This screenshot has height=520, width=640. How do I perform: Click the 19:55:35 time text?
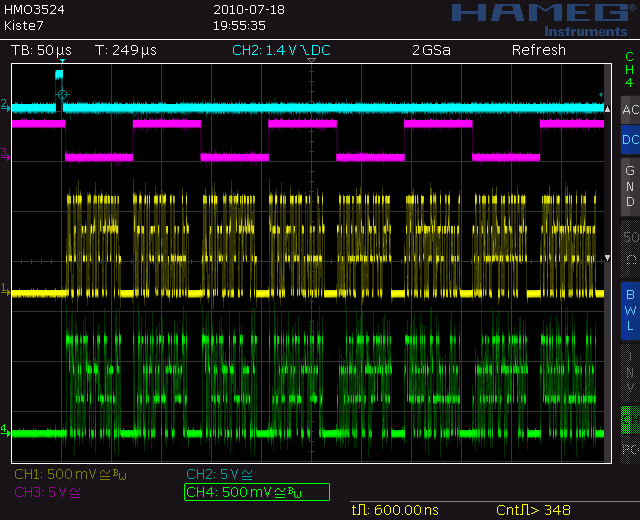pyautogui.click(x=239, y=26)
